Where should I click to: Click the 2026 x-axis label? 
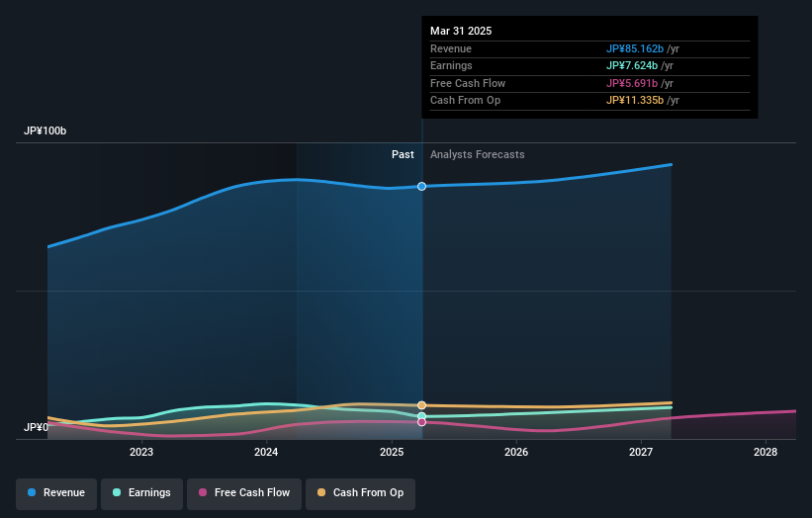tap(516, 452)
